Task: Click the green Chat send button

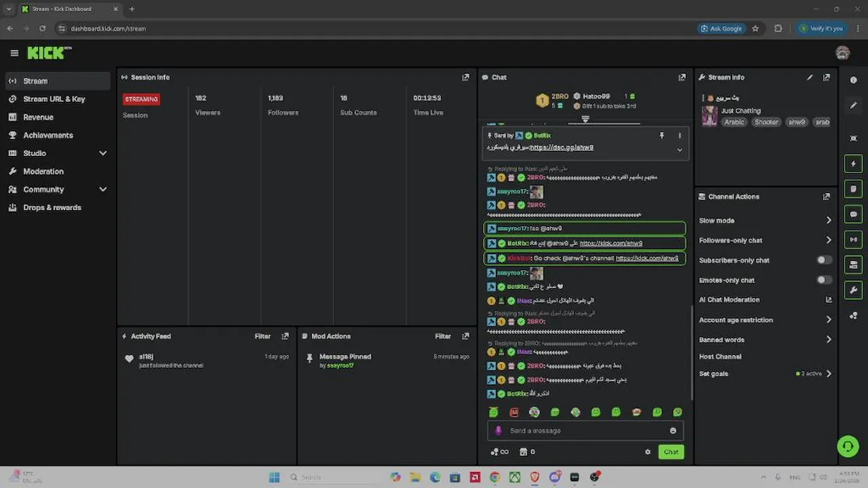Action: tap(671, 452)
